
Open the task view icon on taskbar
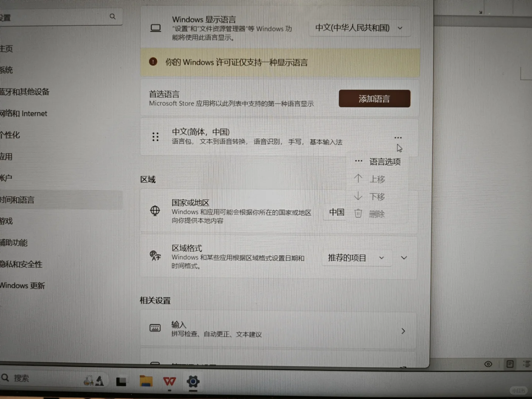point(121,382)
